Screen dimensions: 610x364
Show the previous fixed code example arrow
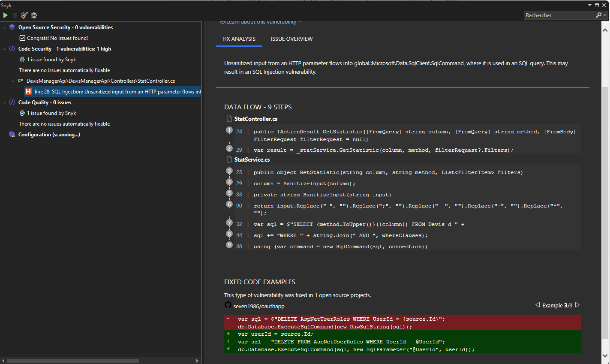click(x=538, y=305)
